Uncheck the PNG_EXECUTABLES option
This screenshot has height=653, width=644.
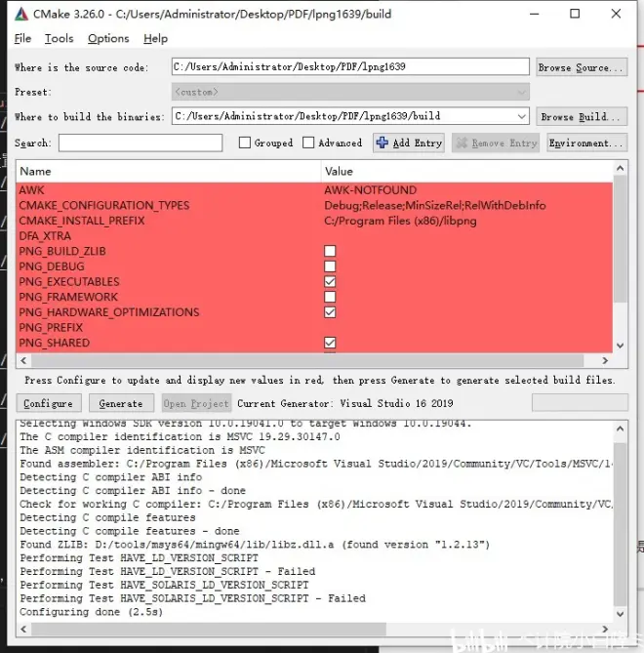point(330,282)
